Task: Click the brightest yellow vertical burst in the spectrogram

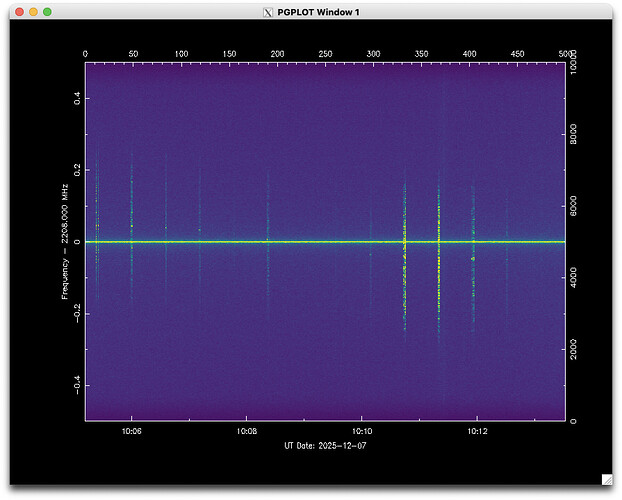Action: point(438,270)
